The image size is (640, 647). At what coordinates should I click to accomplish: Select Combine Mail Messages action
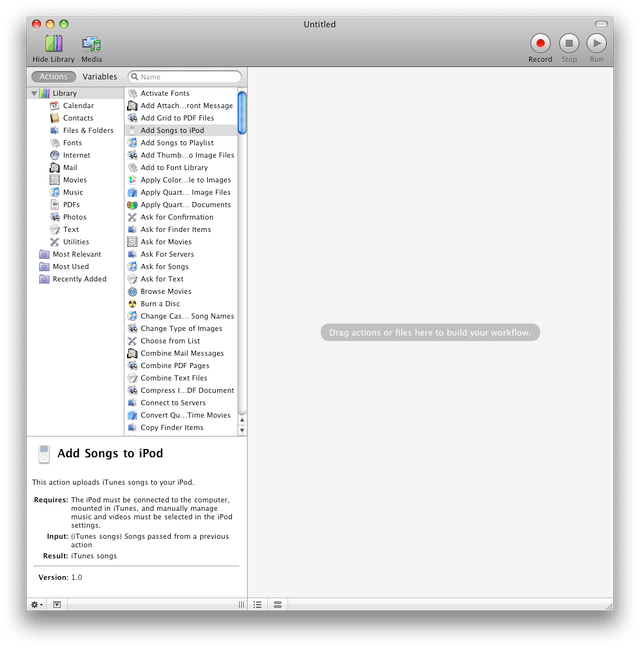click(x=181, y=353)
